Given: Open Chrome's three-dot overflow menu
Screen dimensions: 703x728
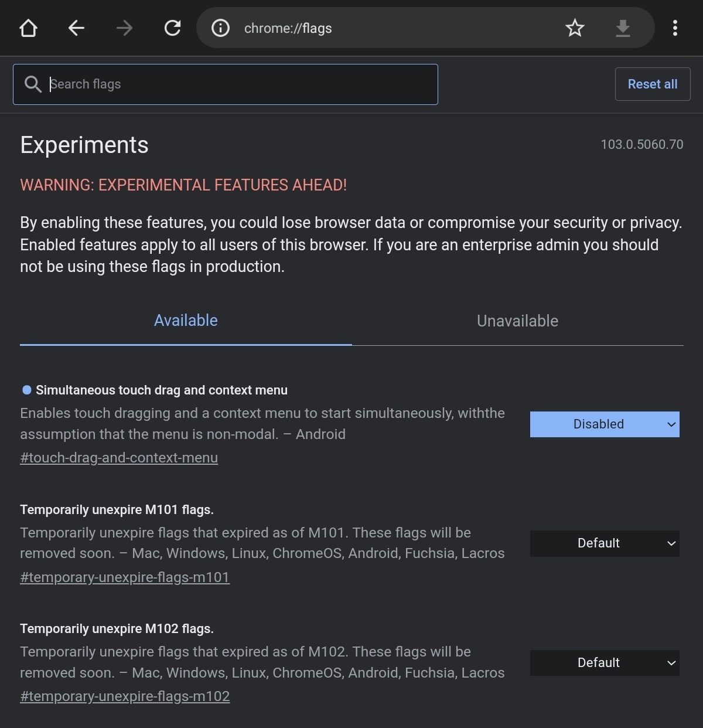Looking at the screenshot, I should click(675, 28).
